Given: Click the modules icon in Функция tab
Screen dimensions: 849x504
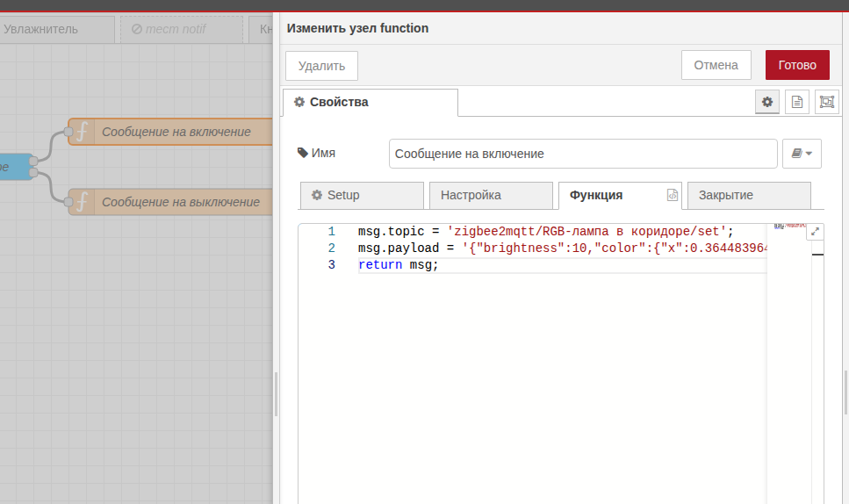Looking at the screenshot, I should coord(672,195).
